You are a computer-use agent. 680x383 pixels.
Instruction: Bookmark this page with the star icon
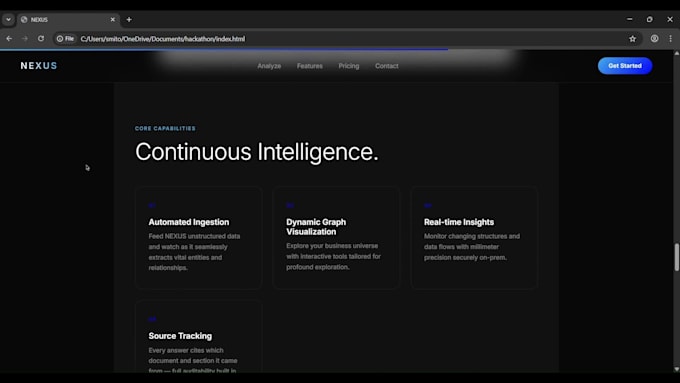click(x=632, y=39)
